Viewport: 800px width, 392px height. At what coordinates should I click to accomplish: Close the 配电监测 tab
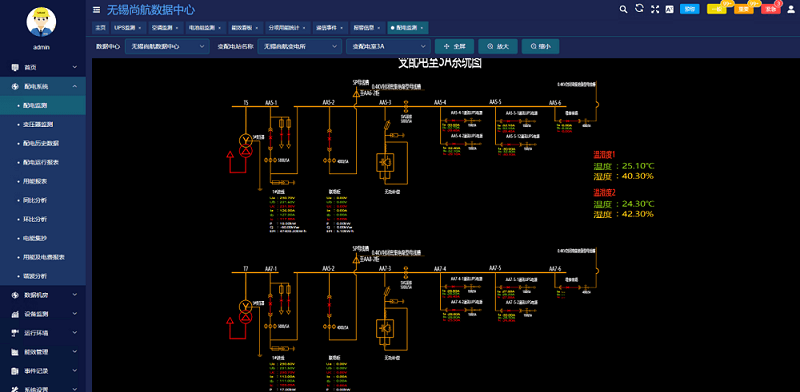click(x=422, y=28)
